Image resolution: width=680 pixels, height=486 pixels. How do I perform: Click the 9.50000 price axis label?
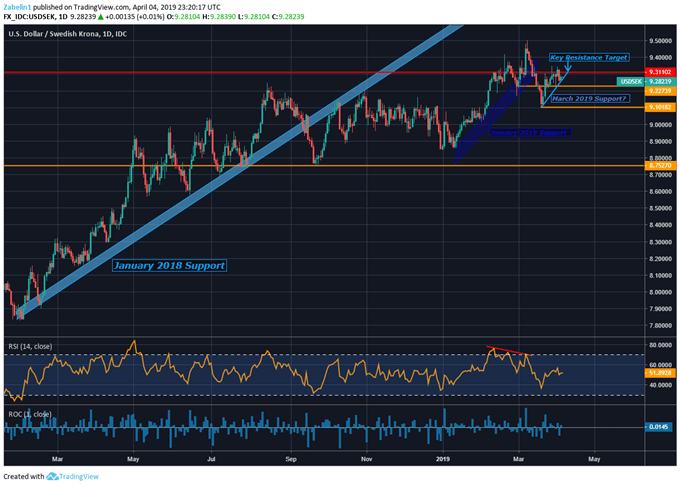point(660,41)
